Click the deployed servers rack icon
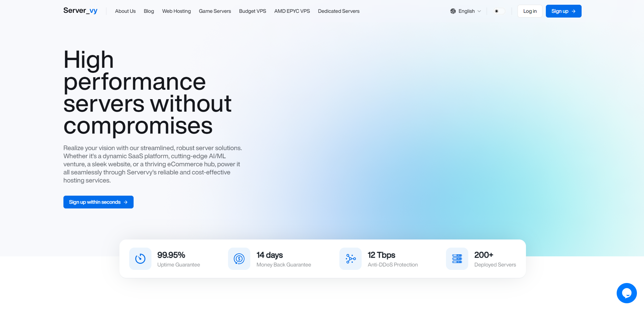Viewport: 644px width, 310px height. click(x=457, y=259)
